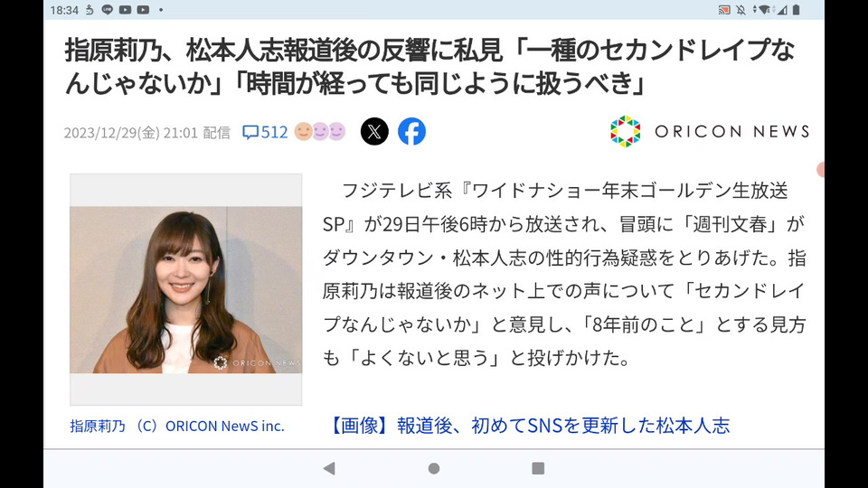Open the 指原莉乃 article photo thumbnail
The image size is (868, 488).
[186, 289]
